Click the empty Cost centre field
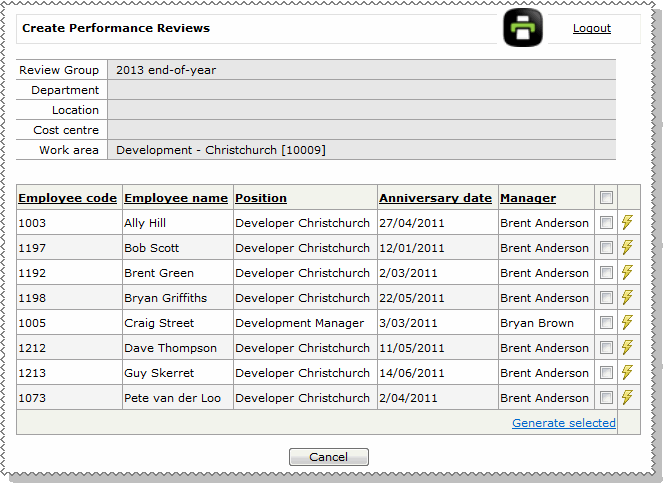 coord(362,130)
